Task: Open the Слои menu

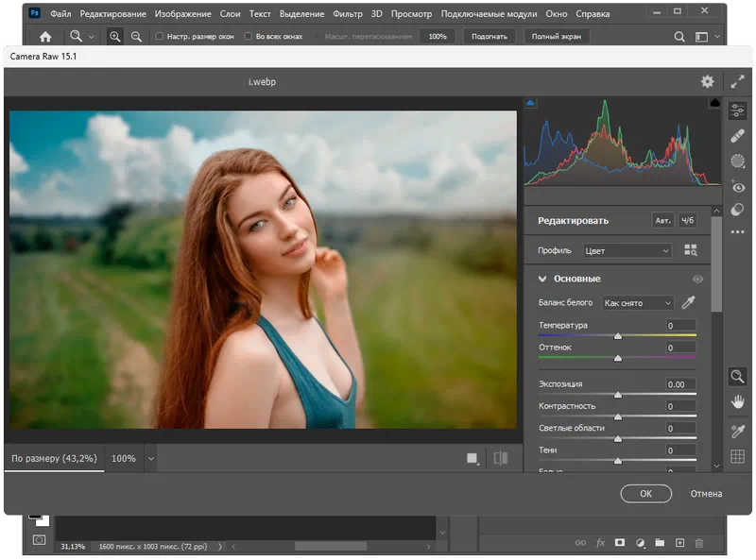Action: click(230, 14)
